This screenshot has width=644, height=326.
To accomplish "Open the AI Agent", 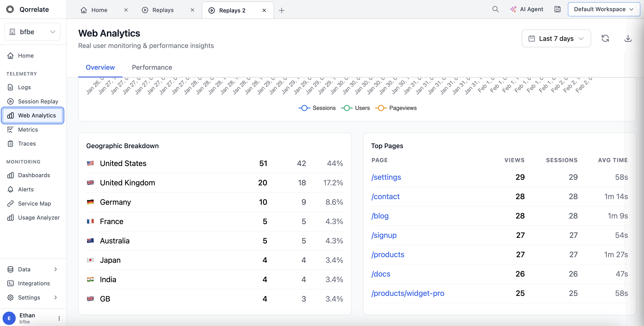I will [x=527, y=9].
